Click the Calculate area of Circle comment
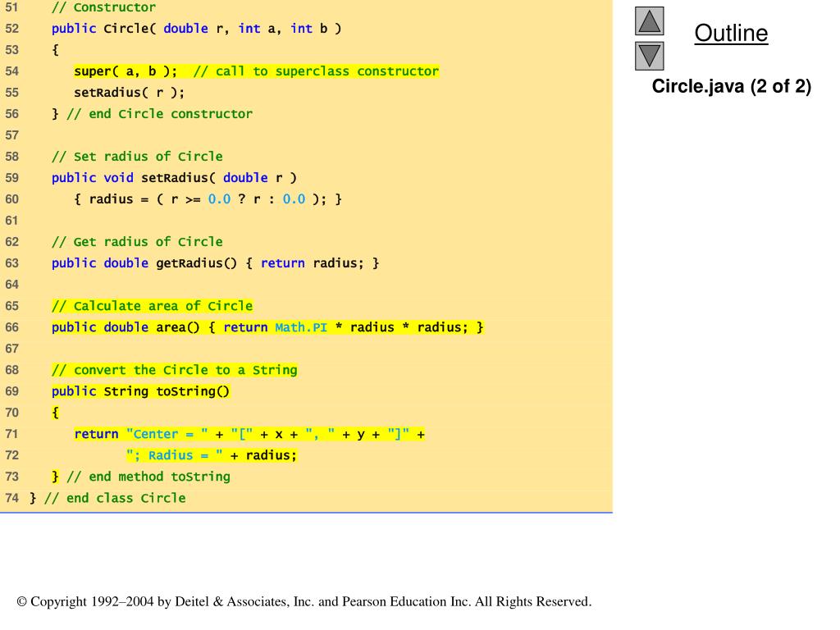Image resolution: width=840 pixels, height=630 pixels. point(152,306)
